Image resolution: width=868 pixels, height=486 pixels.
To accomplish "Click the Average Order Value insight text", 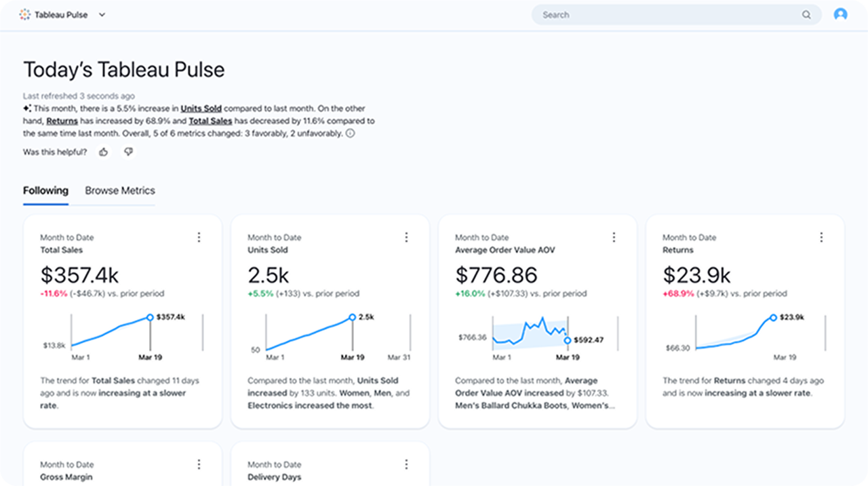I will click(x=536, y=393).
